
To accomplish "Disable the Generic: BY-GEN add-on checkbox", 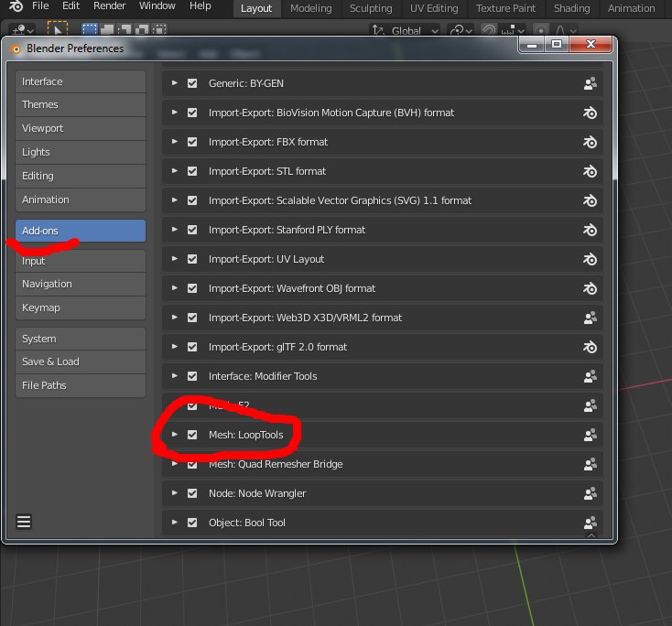I will [x=192, y=83].
